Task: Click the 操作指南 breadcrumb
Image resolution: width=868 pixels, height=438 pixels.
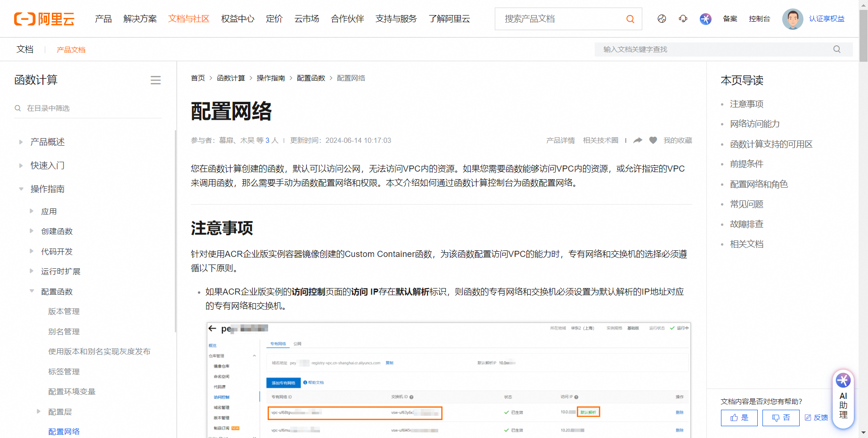Action: pyautogui.click(x=271, y=78)
